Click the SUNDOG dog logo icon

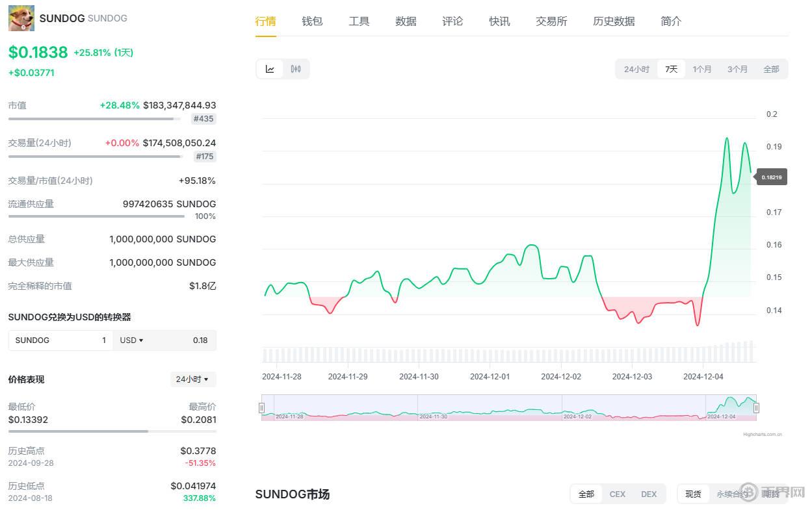point(21,18)
